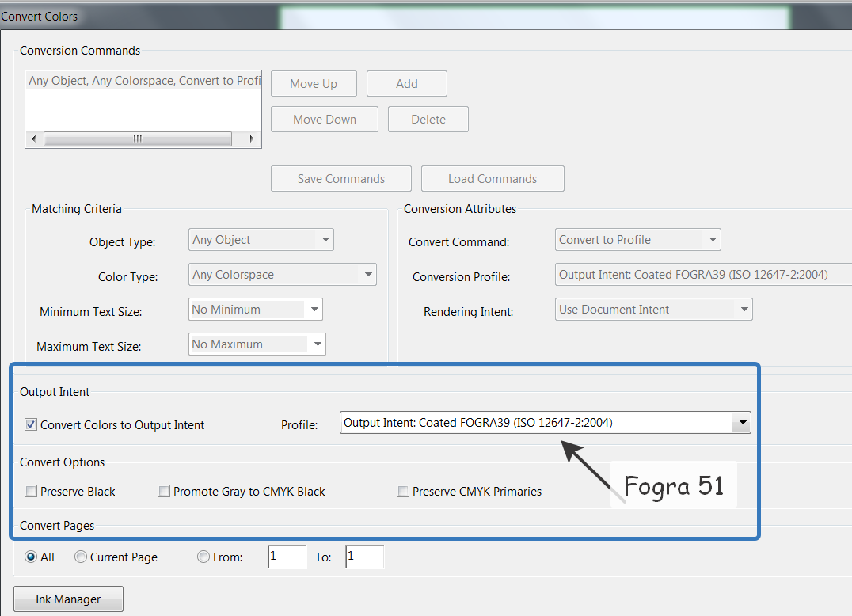Open the Color Type dropdown
The height and width of the screenshot is (616, 852).
(x=282, y=274)
